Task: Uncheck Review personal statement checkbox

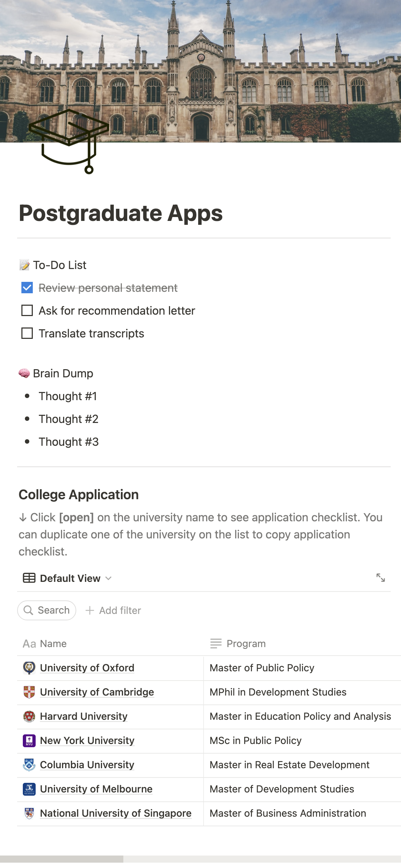Action: click(x=27, y=288)
